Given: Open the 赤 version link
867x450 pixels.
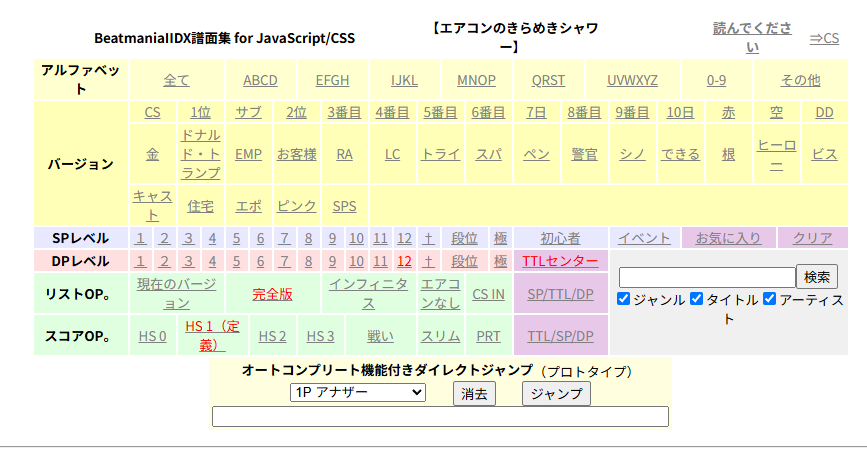Looking at the screenshot, I should coord(728,112).
